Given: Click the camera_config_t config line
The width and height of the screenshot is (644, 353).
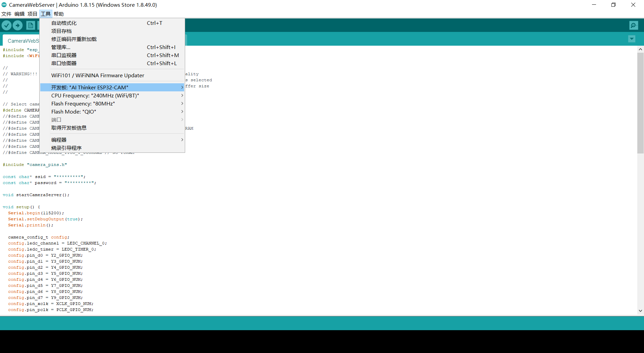Looking at the screenshot, I should coord(39,237).
